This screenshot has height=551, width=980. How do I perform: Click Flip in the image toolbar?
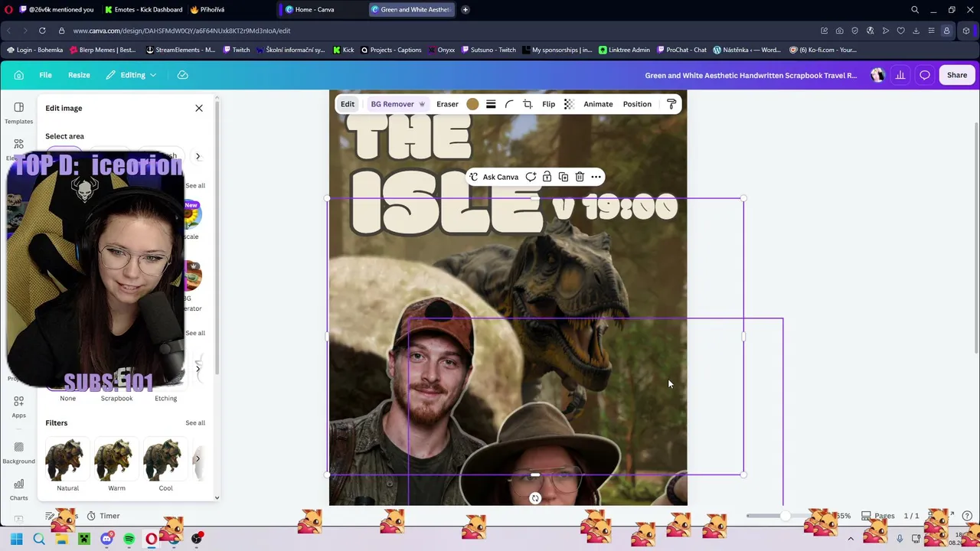(x=549, y=104)
